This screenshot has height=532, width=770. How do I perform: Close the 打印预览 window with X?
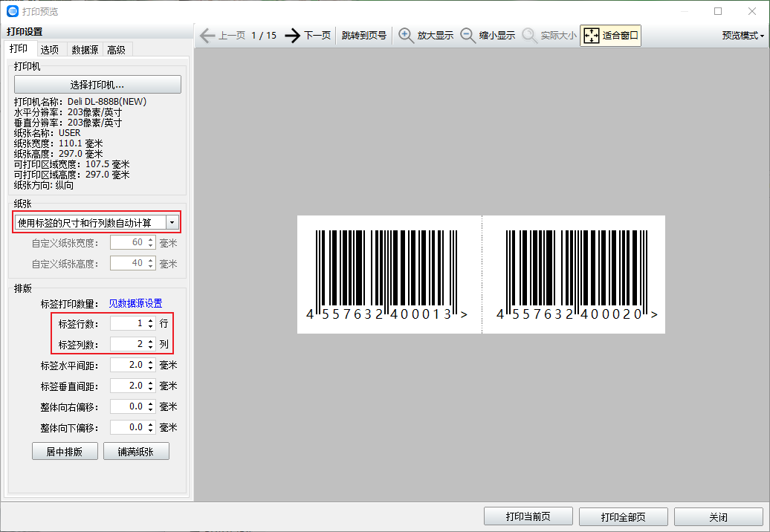(752, 11)
